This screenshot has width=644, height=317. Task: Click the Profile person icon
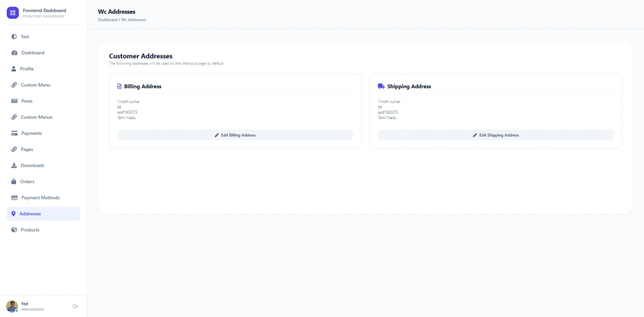click(x=14, y=69)
